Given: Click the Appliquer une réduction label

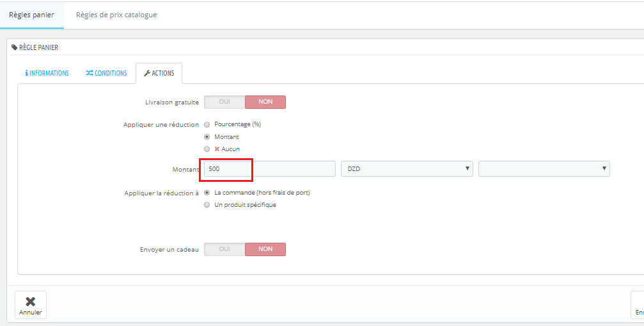Looking at the screenshot, I should pos(161,124).
